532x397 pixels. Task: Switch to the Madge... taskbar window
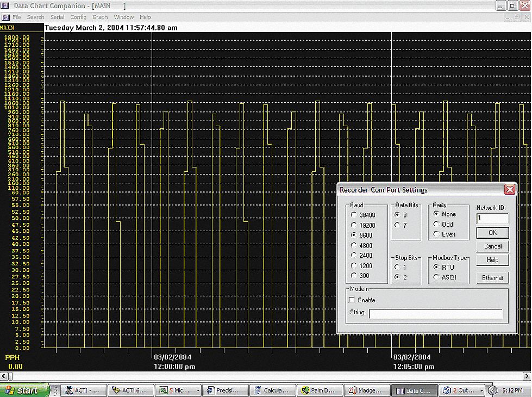pos(367,390)
